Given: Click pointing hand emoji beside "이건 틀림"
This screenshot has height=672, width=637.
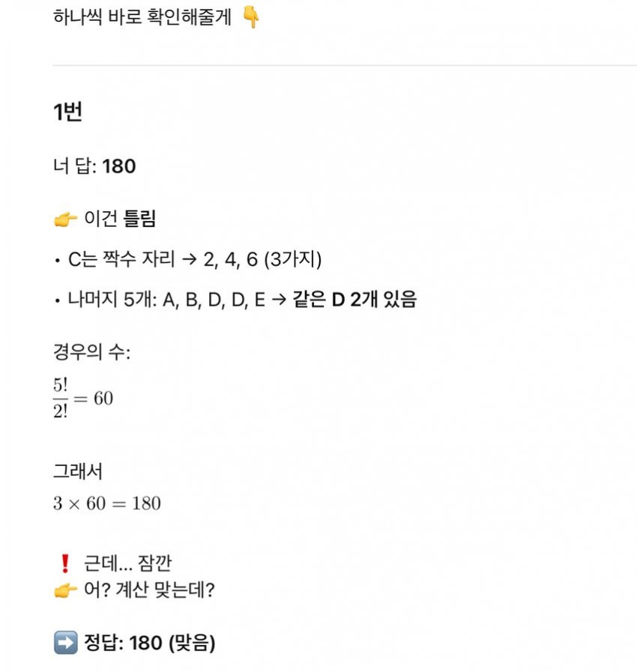Looking at the screenshot, I should tap(66, 220).
